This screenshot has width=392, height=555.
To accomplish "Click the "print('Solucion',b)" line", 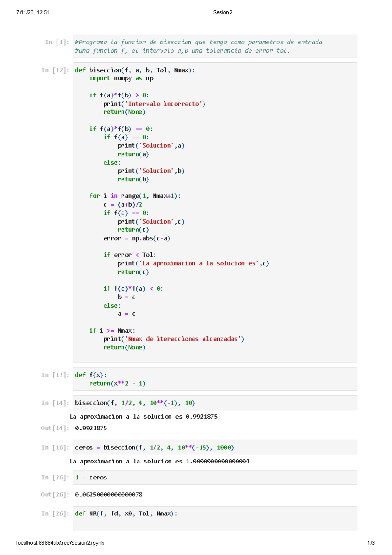I will 151,171.
